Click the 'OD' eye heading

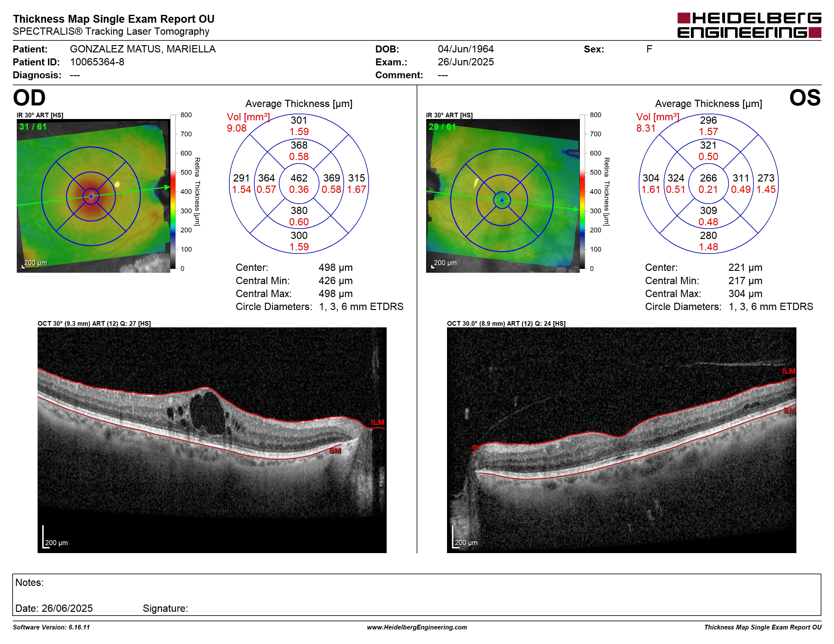click(x=29, y=98)
